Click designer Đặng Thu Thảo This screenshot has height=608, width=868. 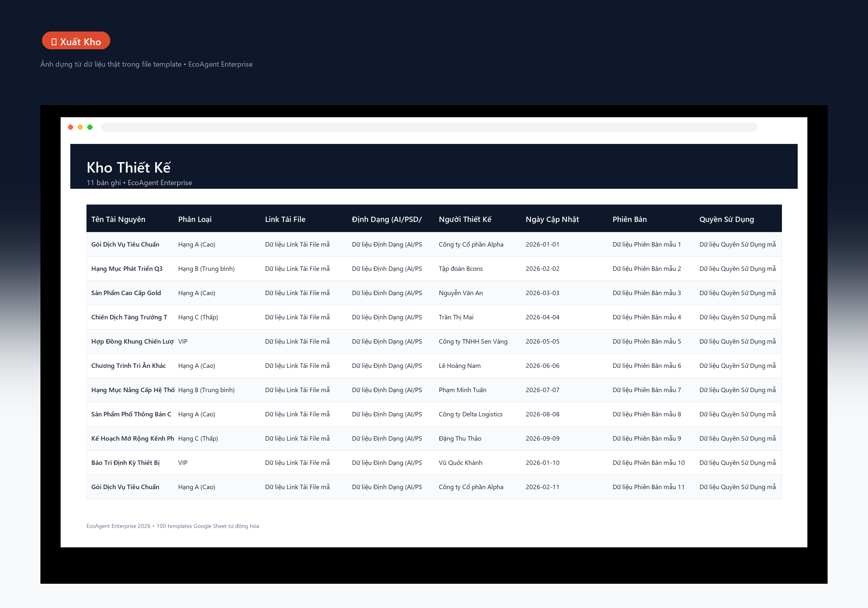[x=460, y=439]
